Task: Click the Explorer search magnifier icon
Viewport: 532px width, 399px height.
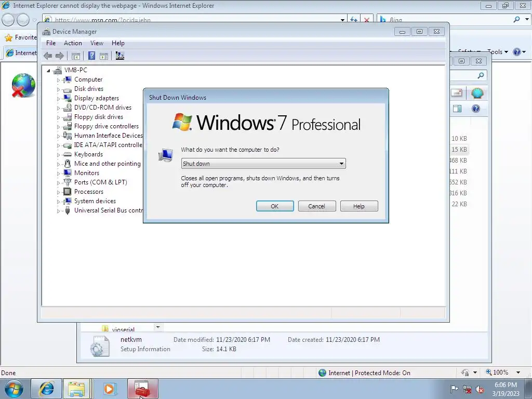Action: 481,75
